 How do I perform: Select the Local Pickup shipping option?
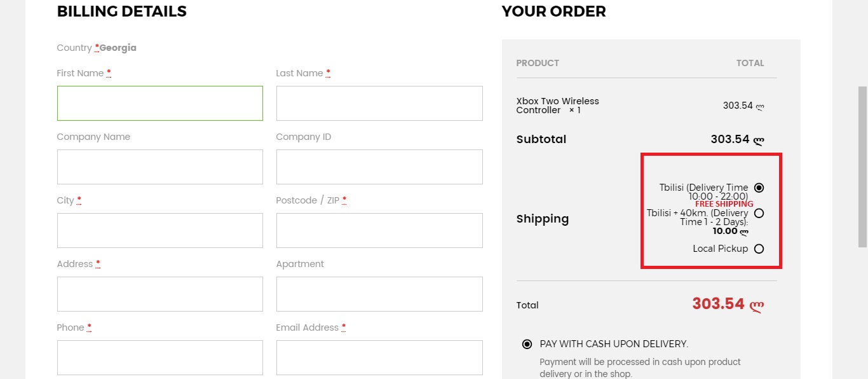coord(759,249)
